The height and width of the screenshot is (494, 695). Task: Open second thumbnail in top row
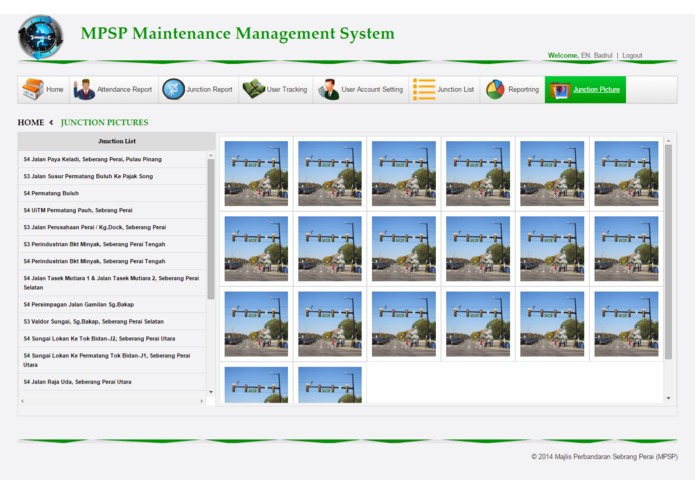330,173
